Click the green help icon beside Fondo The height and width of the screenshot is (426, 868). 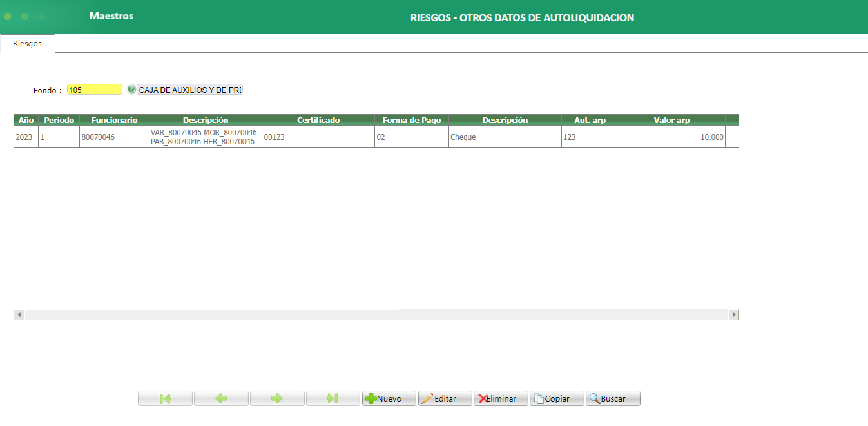pos(133,90)
